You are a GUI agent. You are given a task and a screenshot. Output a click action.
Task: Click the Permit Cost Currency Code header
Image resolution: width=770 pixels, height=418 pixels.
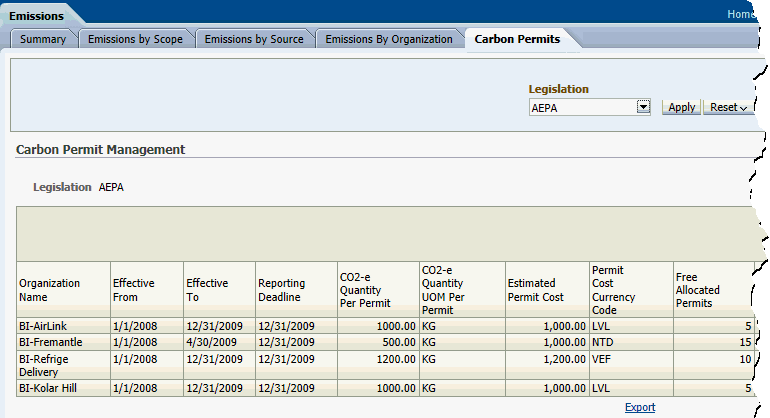(632, 290)
